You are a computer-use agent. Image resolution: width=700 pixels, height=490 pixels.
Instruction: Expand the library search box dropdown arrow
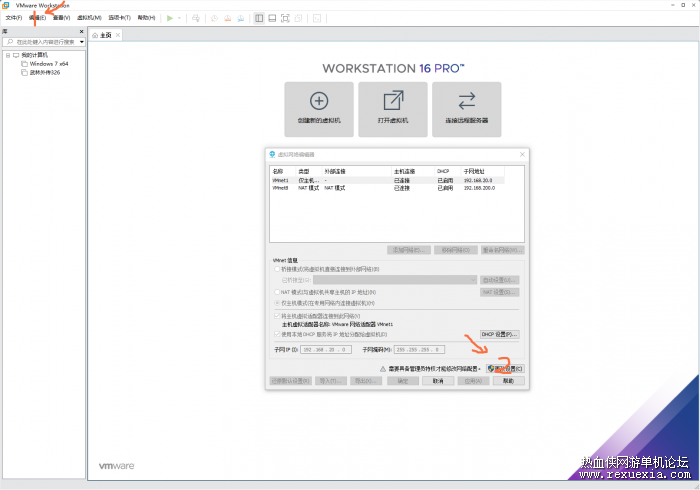click(82, 42)
